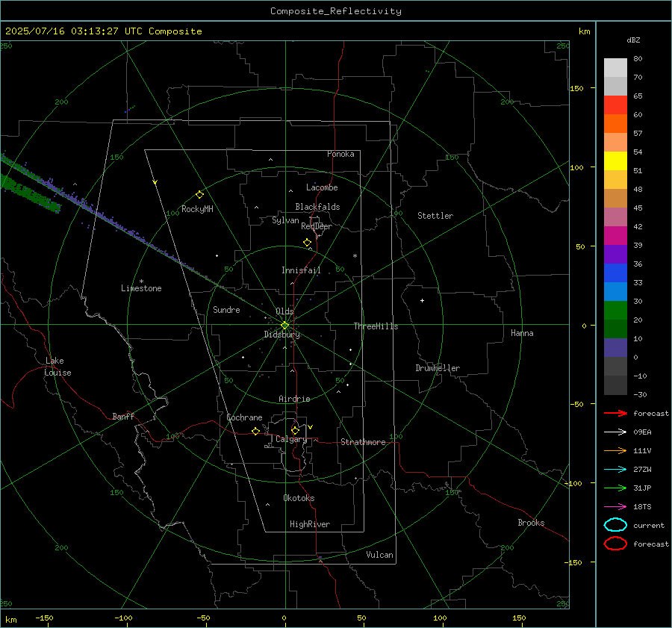Click the Ponoka label
The width and height of the screenshot is (672, 628).
[340, 154]
